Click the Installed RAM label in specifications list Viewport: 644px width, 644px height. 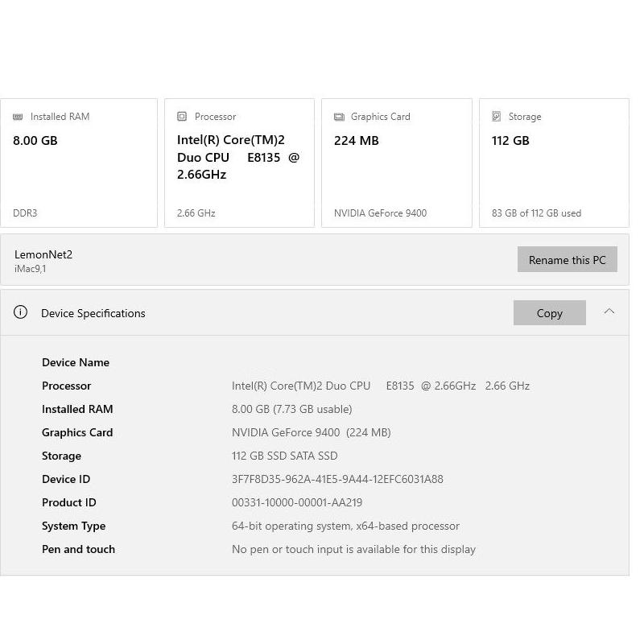click(77, 409)
